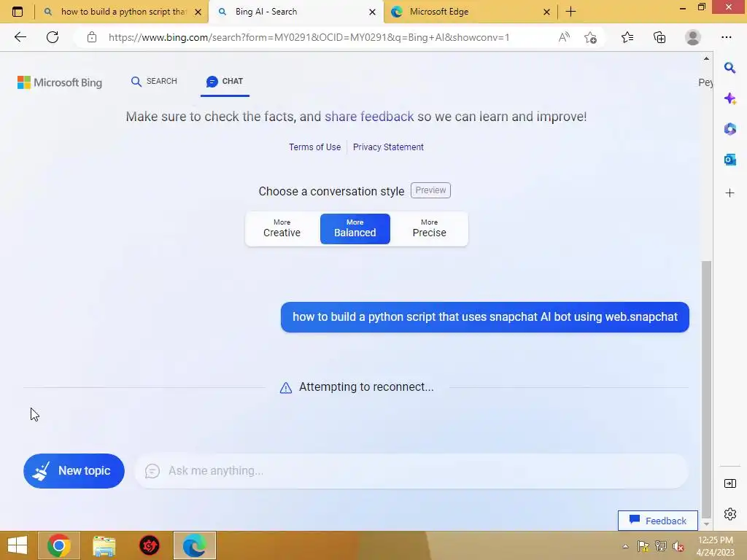Open Windows Start menu

coord(18,545)
